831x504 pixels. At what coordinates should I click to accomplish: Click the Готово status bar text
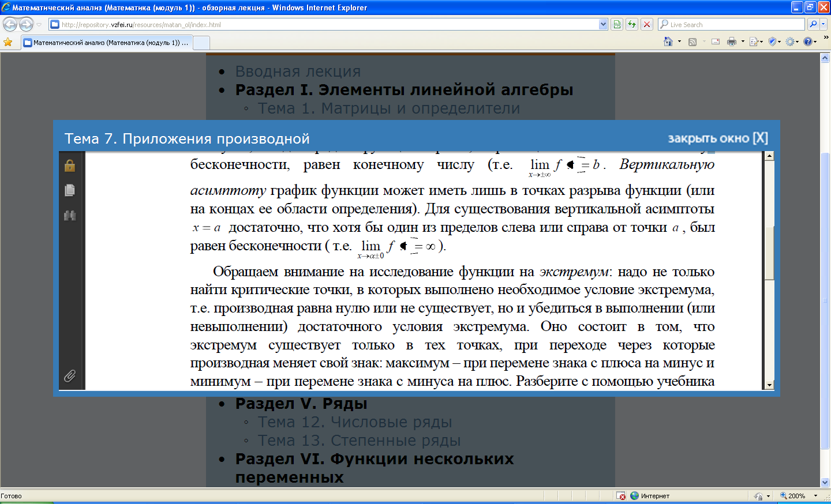point(11,496)
